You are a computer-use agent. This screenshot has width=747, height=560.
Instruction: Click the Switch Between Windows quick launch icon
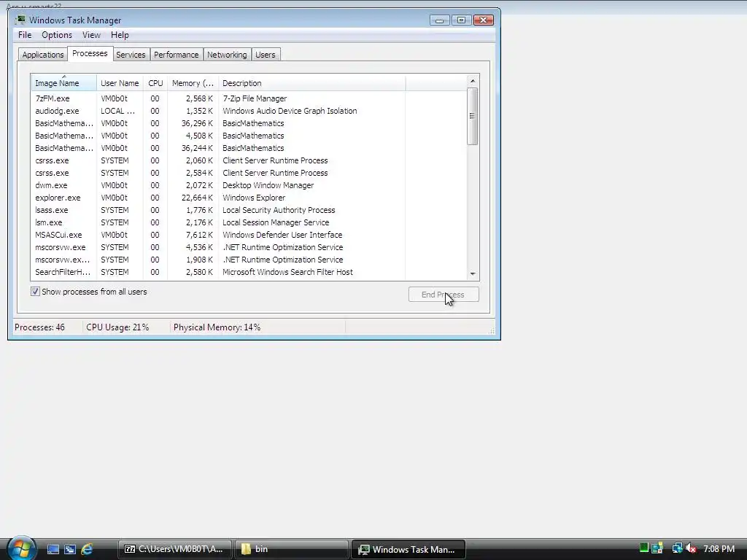tap(69, 549)
